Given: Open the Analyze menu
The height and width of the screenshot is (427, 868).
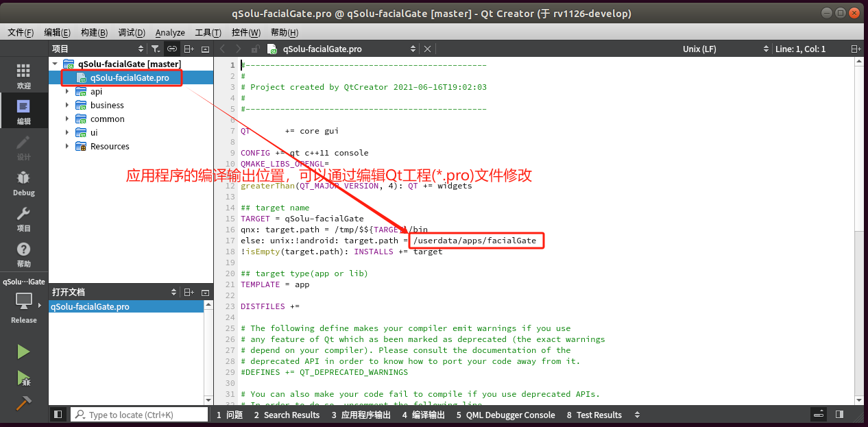Looking at the screenshot, I should coord(170,32).
